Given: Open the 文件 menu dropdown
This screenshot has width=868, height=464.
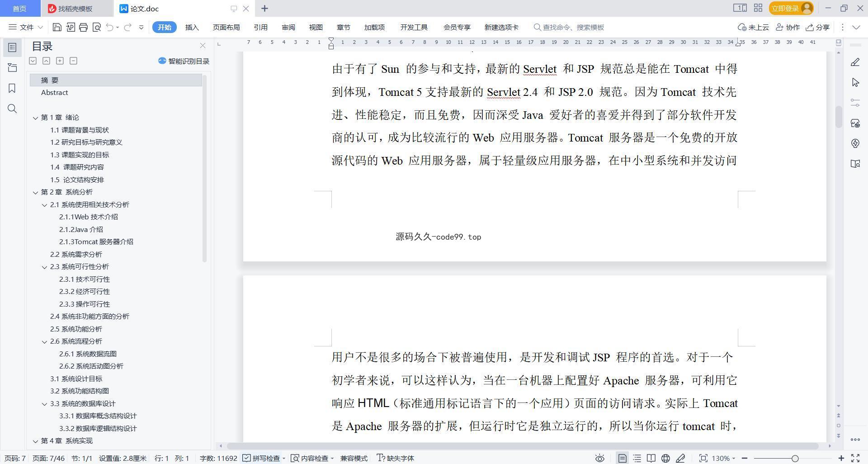Looking at the screenshot, I should (x=26, y=27).
